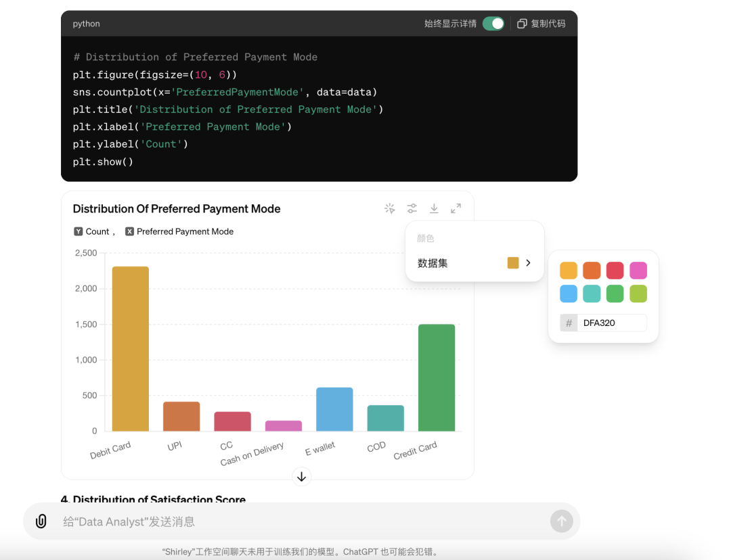Expand the 数据集 color chevron
This screenshot has height=560, width=731.
coord(529,263)
